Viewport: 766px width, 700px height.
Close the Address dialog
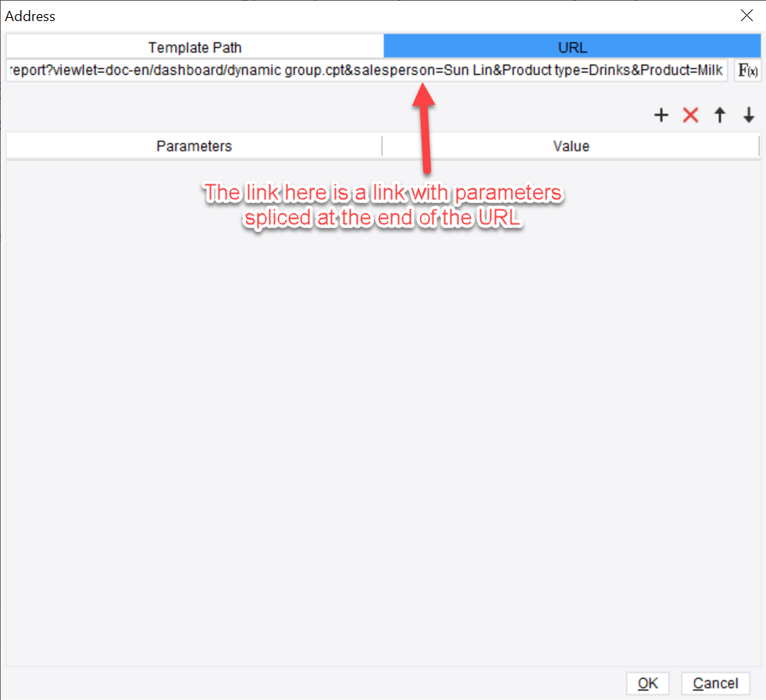click(746, 15)
